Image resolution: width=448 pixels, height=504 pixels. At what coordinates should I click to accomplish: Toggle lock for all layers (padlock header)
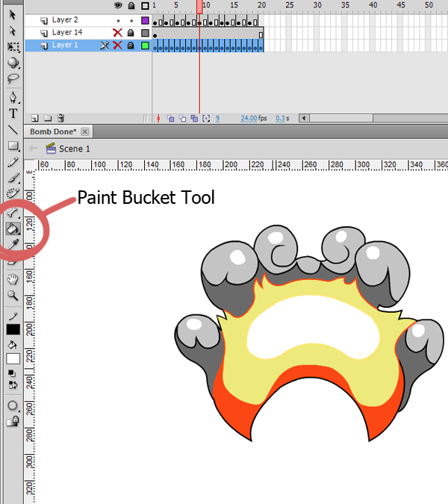pos(131,5)
